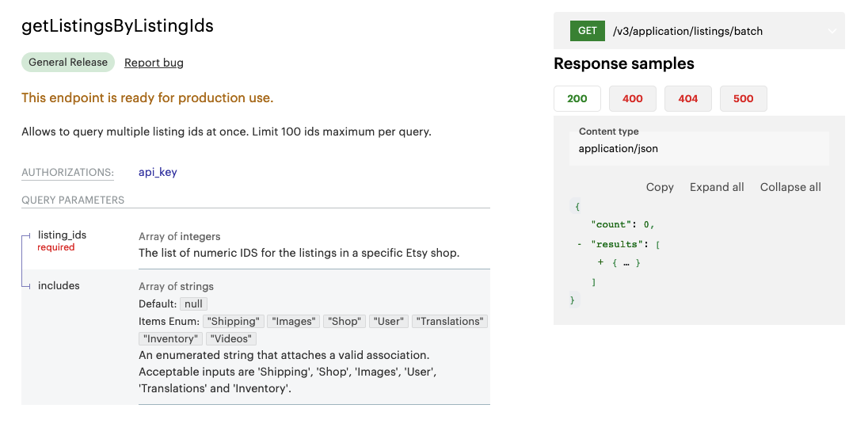Collapse the "results" array with minus sign
868x439 pixels.
point(579,244)
